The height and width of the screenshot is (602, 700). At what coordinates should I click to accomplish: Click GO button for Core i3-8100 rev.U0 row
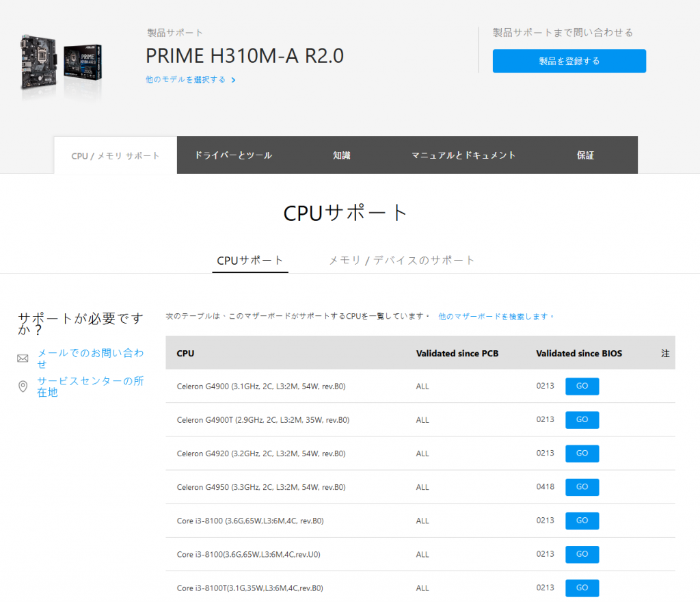coord(582,554)
